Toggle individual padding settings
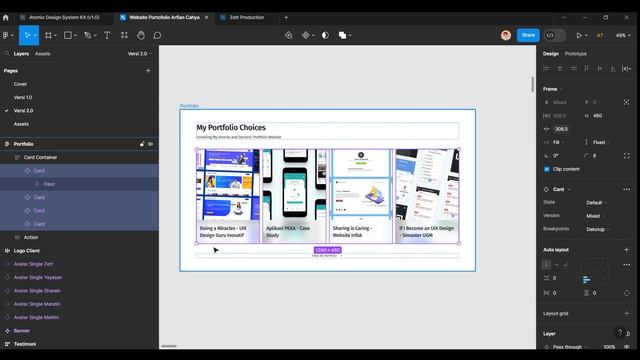 tap(627, 293)
